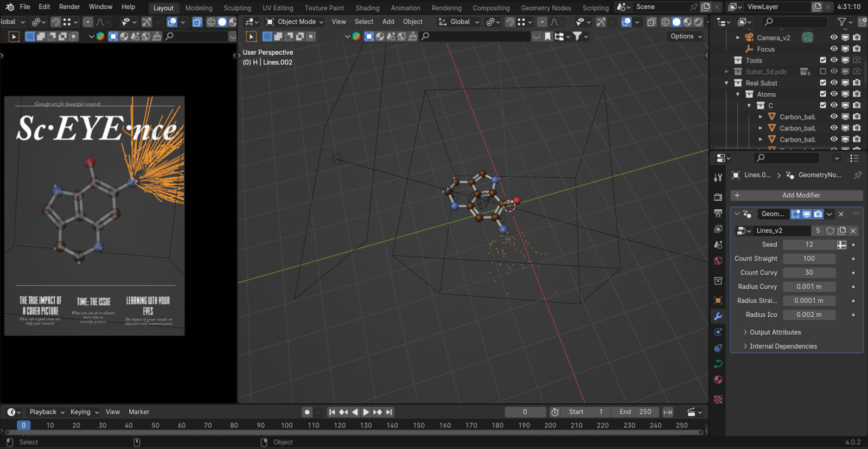Click the Blender logo menu
The image size is (868, 449).
tap(10, 7)
